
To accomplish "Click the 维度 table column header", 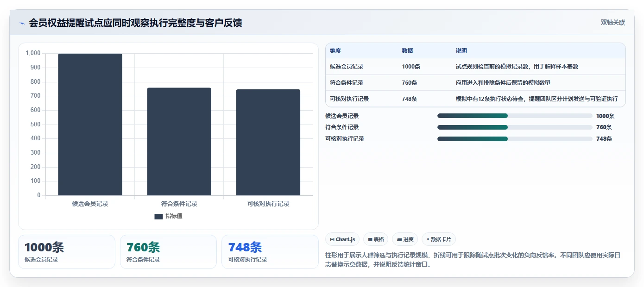I will (335, 51).
